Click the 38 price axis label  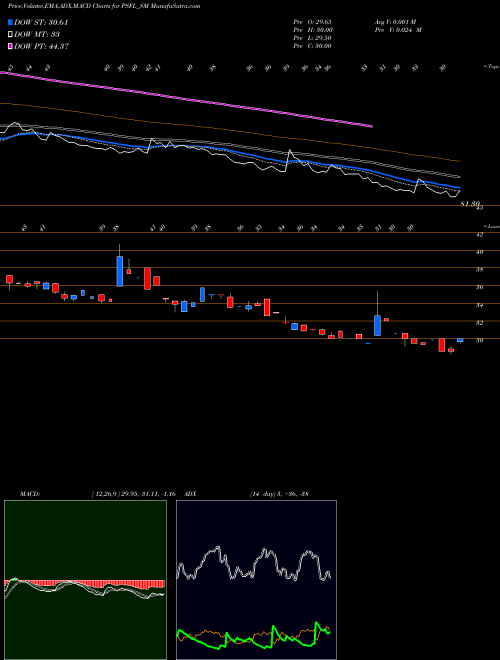point(479,270)
